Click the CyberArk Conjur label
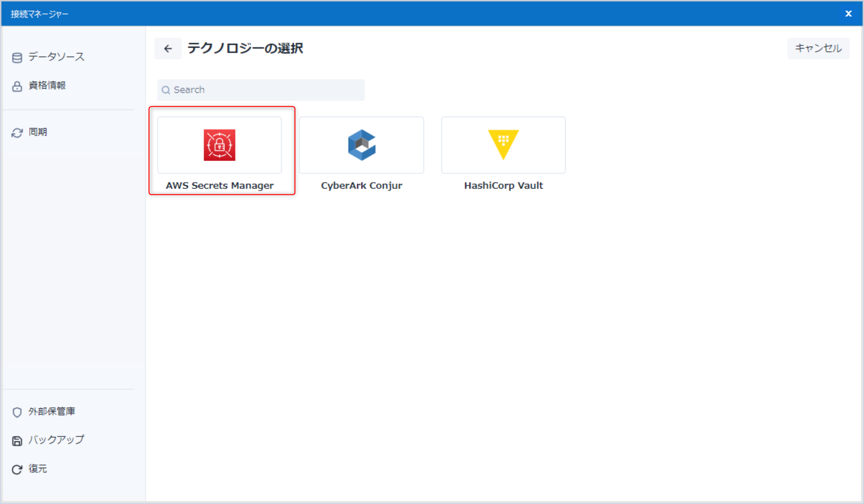Viewport: 864px width, 504px height. [x=361, y=186]
